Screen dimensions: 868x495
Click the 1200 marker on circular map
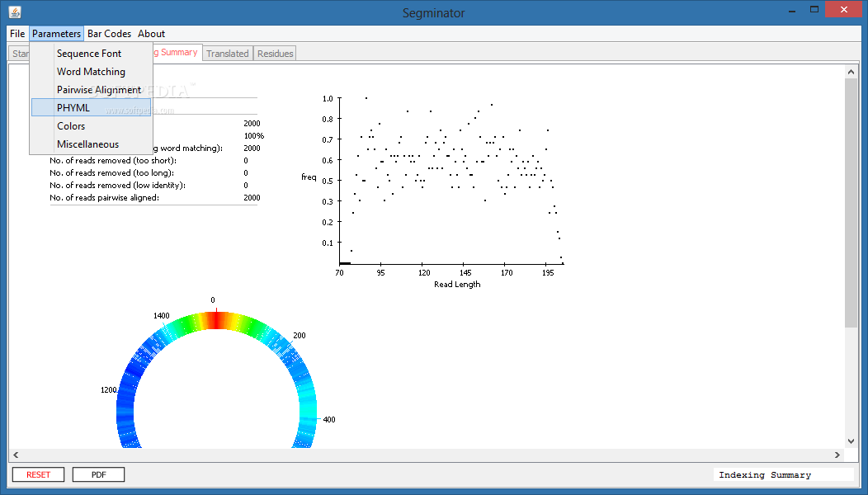point(109,390)
